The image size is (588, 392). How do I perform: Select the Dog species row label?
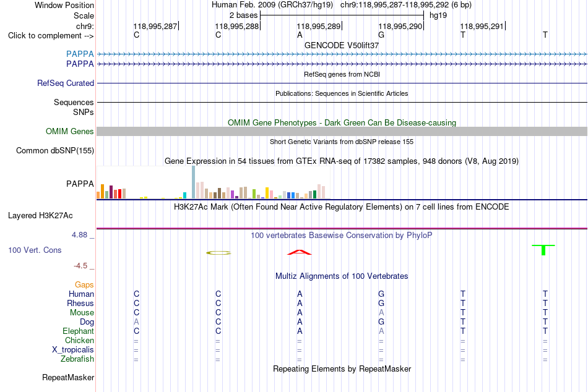click(87, 322)
